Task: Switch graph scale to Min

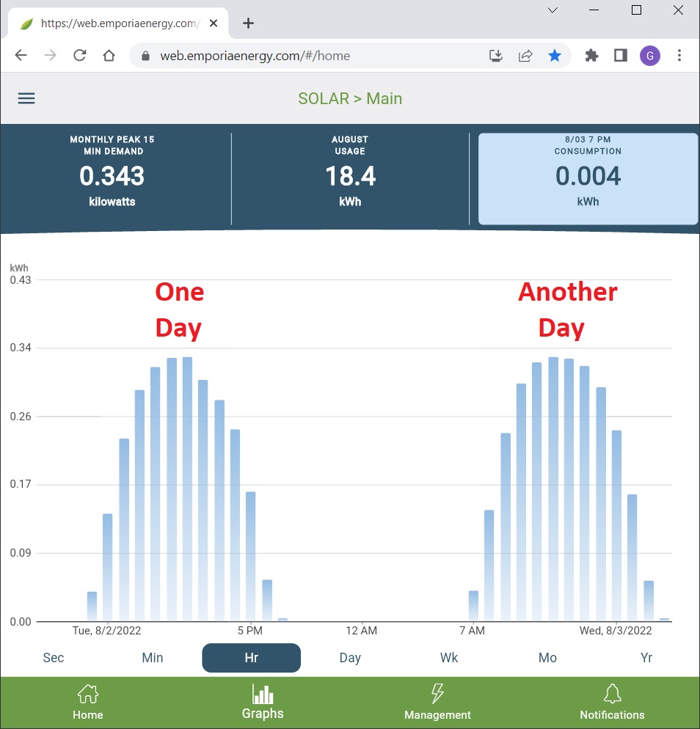Action: point(153,657)
